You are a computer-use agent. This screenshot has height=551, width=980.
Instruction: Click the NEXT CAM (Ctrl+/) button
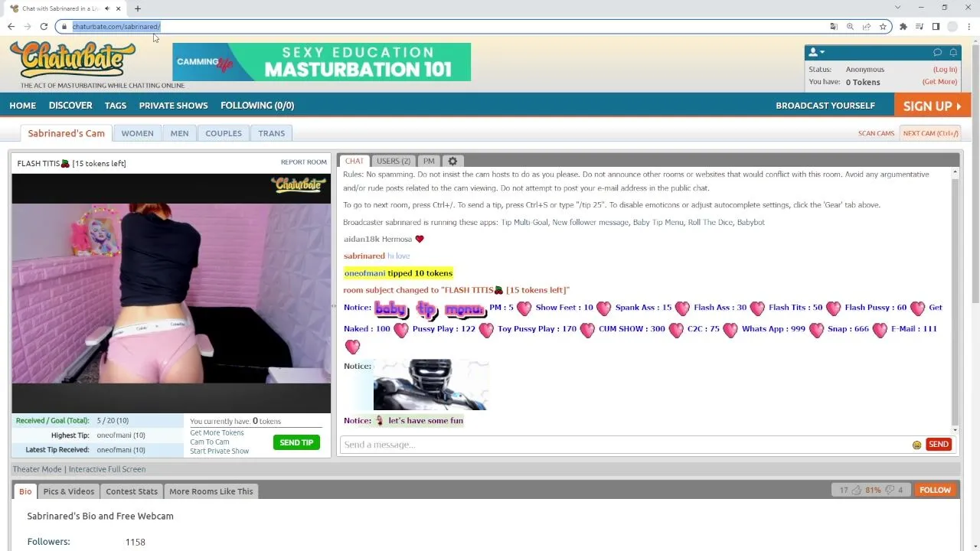tap(930, 133)
